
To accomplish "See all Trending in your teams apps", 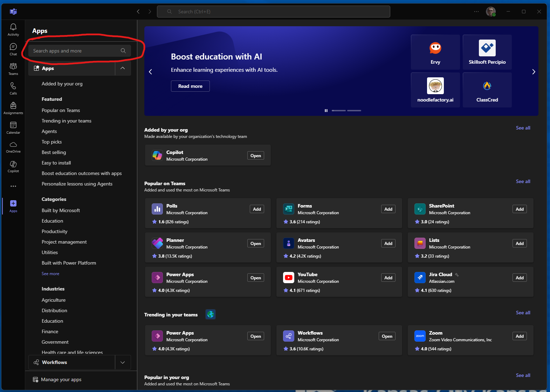I will (523, 313).
